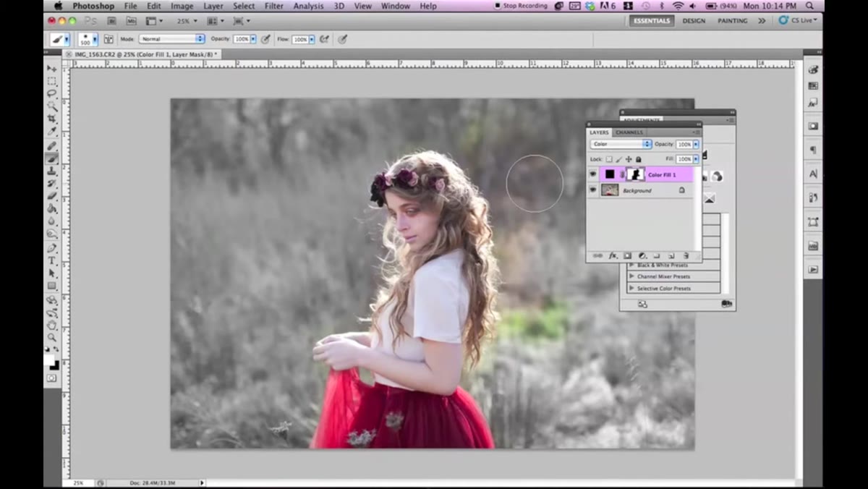Toggle the brush panel button in options bar

pyautogui.click(x=109, y=39)
